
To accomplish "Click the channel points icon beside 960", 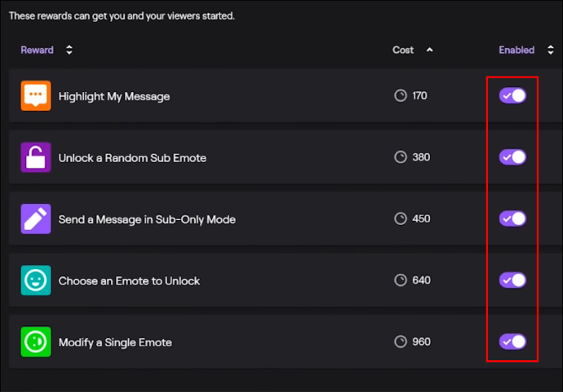I will point(401,341).
